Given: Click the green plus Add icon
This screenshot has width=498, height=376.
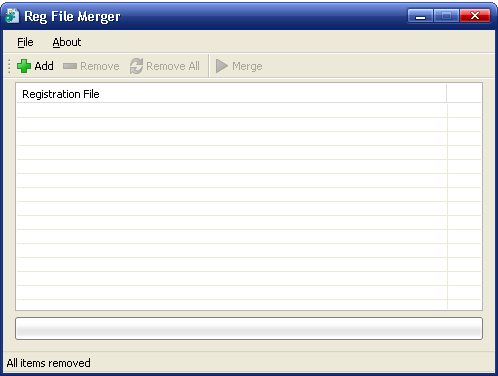Looking at the screenshot, I should [24, 66].
